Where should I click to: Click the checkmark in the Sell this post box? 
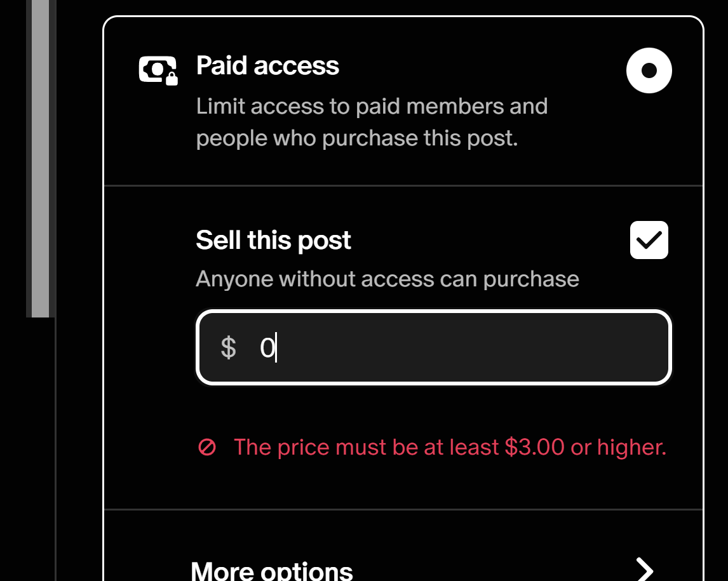[649, 240]
